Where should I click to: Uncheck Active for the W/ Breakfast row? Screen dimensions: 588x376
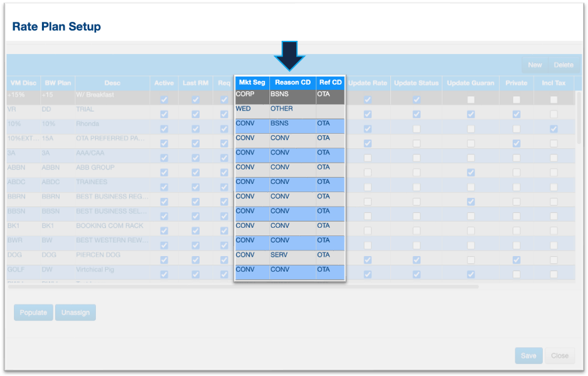(164, 100)
